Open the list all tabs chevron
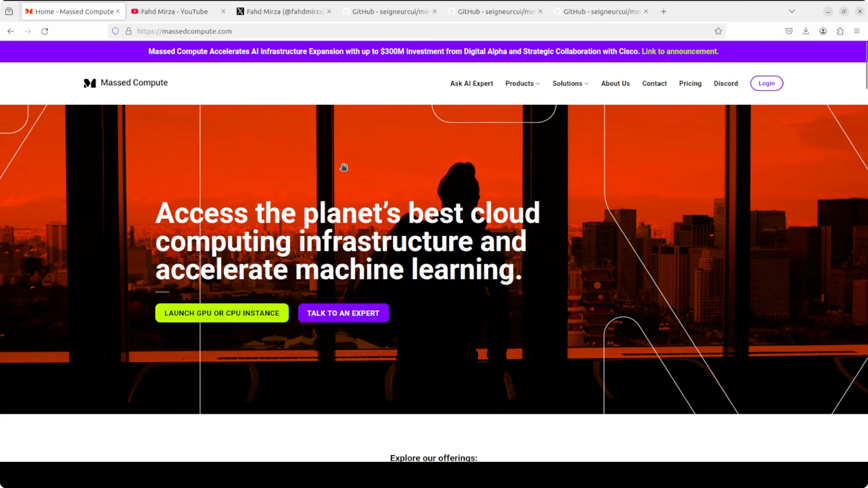 (792, 12)
